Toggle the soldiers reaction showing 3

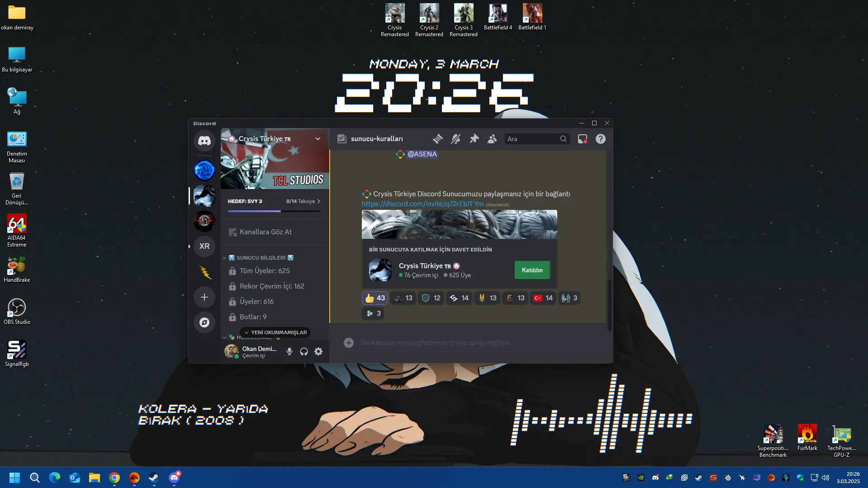(x=569, y=298)
